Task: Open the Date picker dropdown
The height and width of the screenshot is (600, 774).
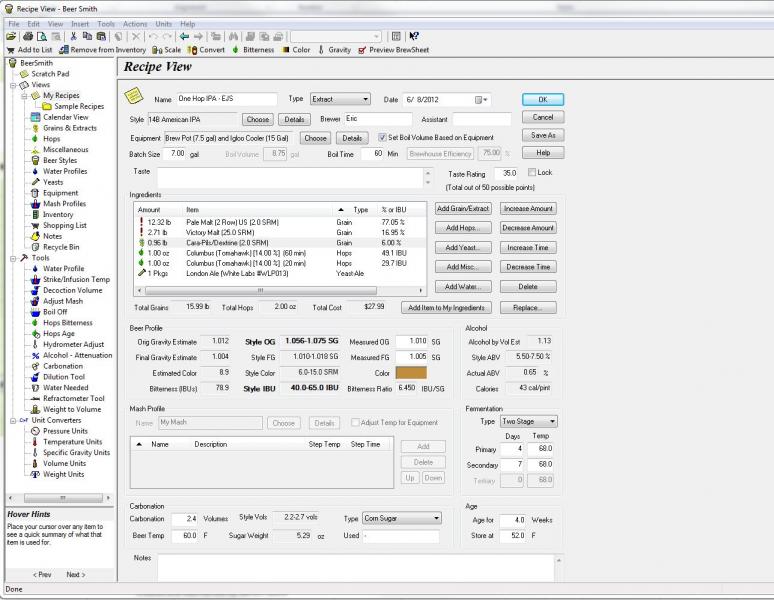Action: [x=481, y=100]
